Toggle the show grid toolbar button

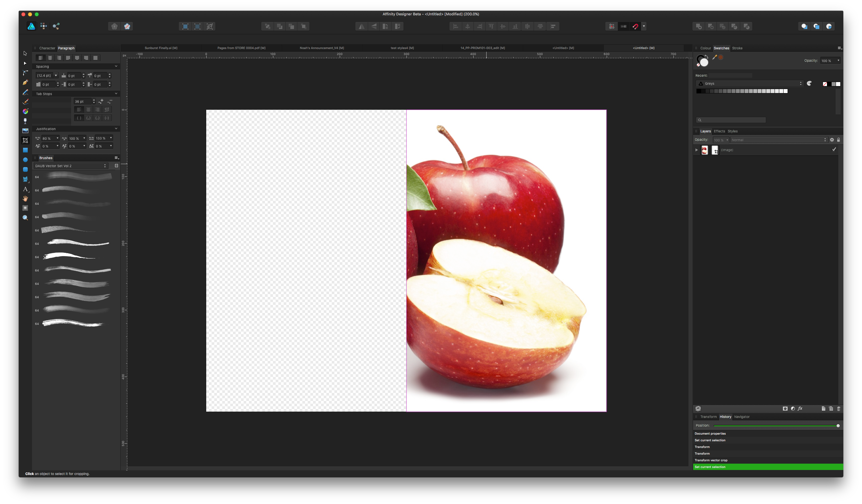tap(611, 26)
